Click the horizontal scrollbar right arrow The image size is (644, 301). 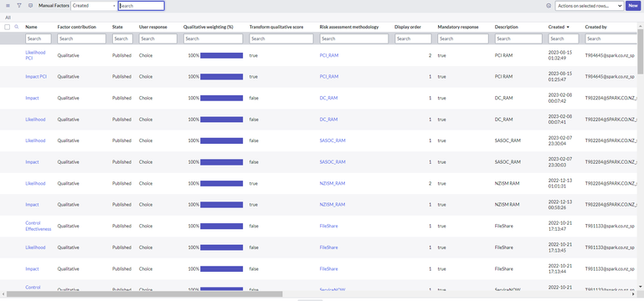tap(633, 294)
